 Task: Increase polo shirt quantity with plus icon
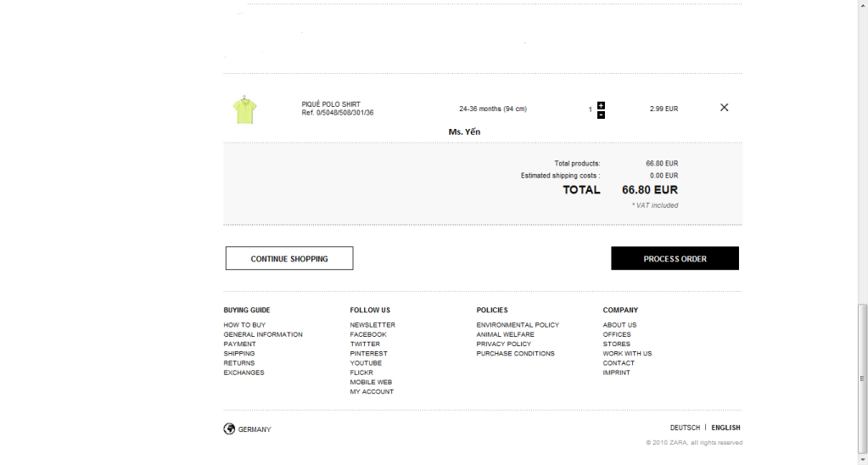click(601, 105)
